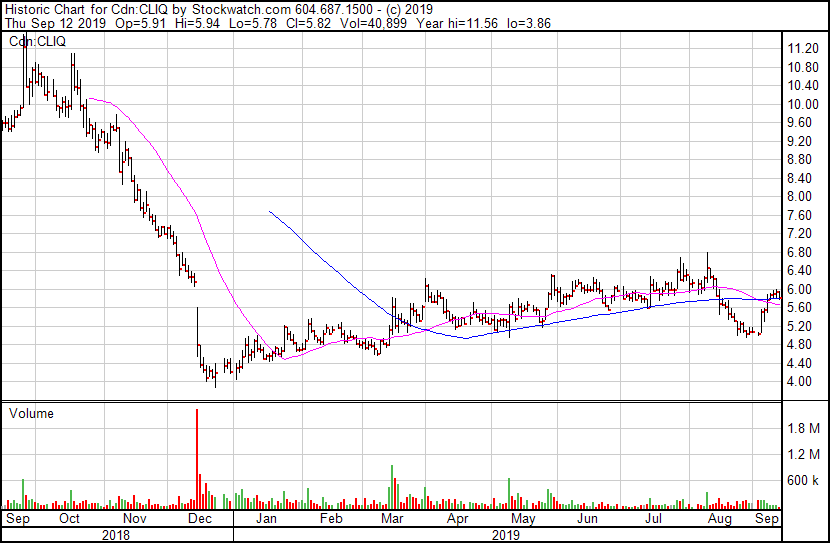The image size is (830, 543).
Task: Click the 6.00 price axis label
Action: tap(799, 289)
